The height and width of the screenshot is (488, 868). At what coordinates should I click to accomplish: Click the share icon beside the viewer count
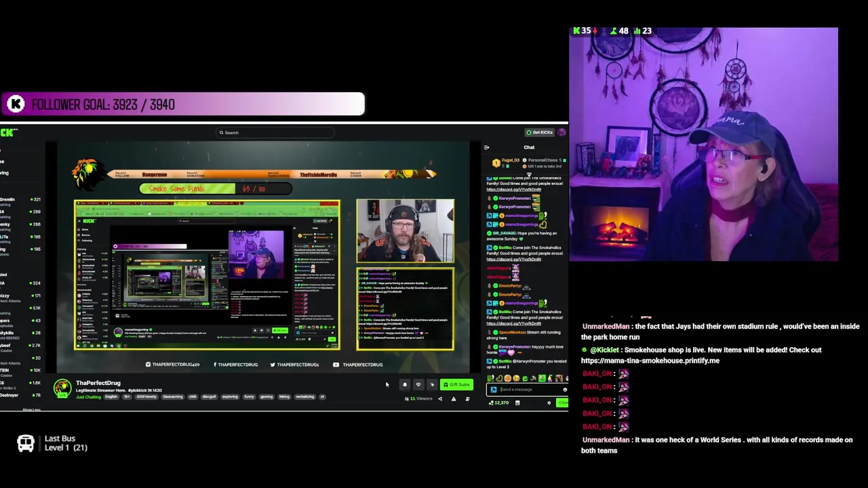(440, 399)
